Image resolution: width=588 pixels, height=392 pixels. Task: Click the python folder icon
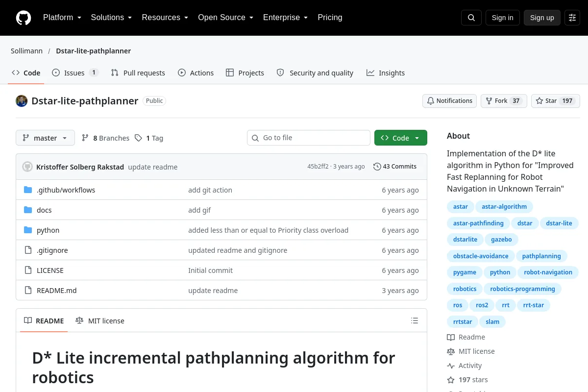[28, 230]
